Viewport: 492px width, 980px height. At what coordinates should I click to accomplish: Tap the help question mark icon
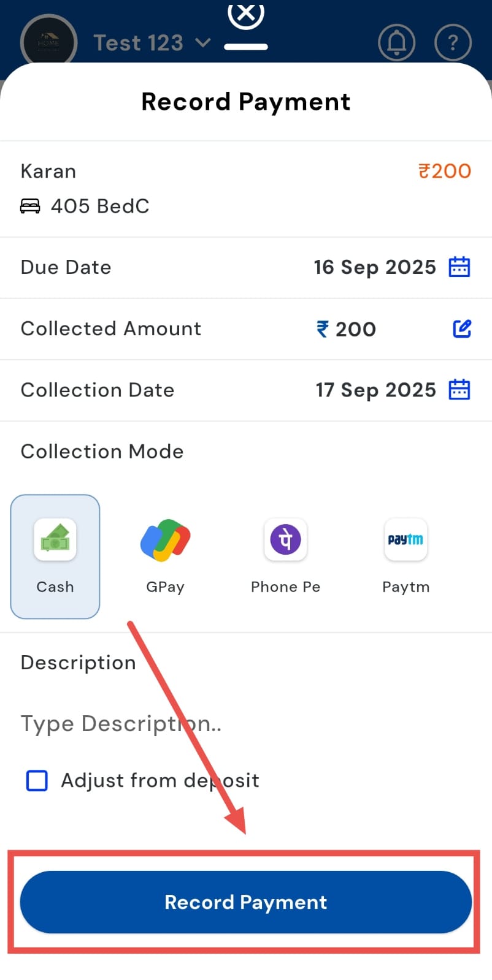click(453, 42)
